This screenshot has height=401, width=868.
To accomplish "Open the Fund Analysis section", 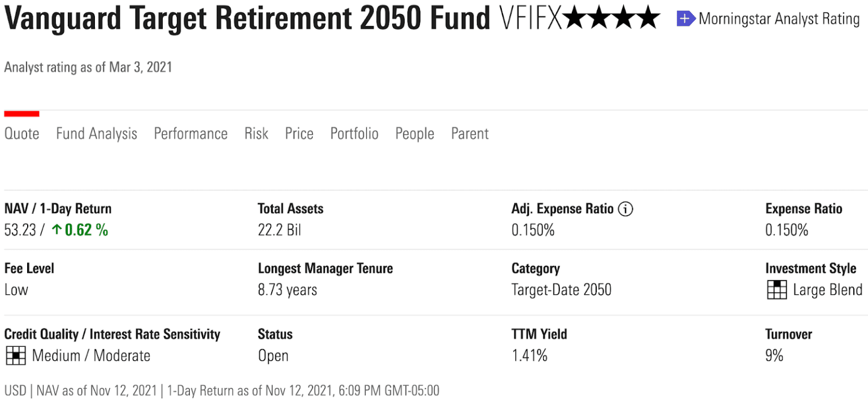I will (96, 133).
